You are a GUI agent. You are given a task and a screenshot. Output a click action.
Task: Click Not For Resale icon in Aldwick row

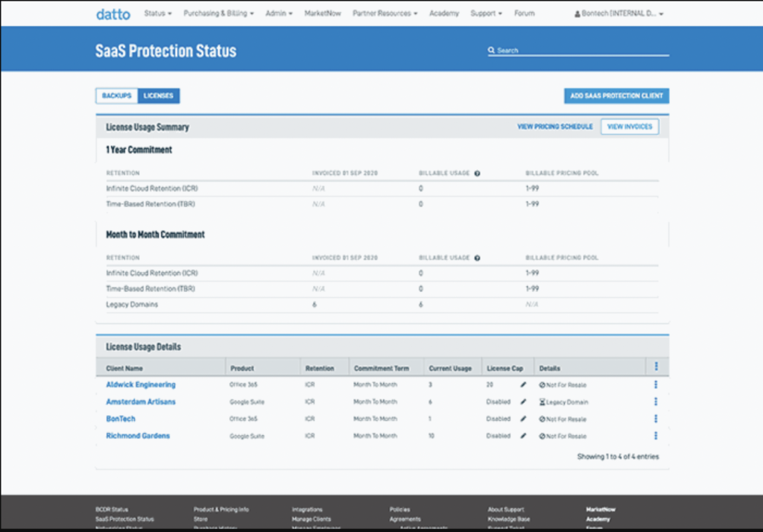pyautogui.click(x=542, y=385)
